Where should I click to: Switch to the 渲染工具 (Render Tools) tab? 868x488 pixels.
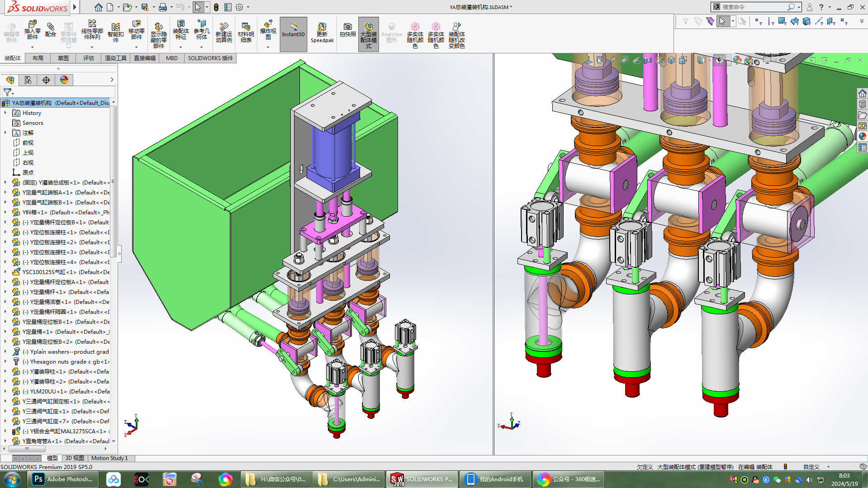point(116,58)
